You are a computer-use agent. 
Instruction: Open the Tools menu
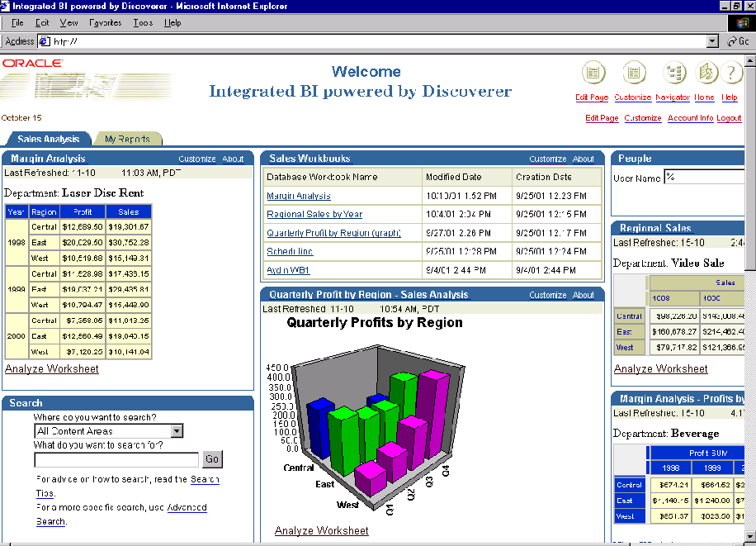pyautogui.click(x=143, y=22)
